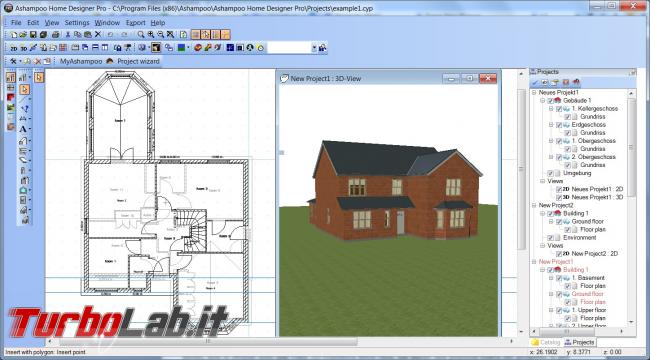Open the Window menu

(x=107, y=23)
